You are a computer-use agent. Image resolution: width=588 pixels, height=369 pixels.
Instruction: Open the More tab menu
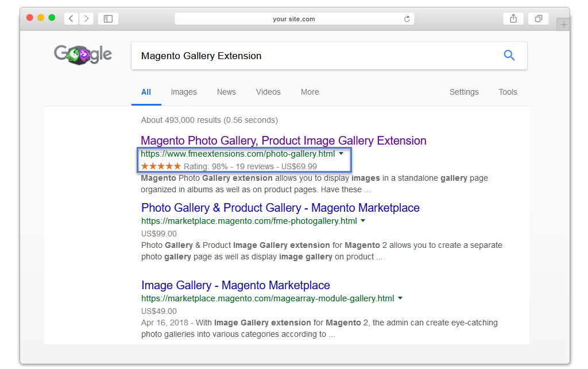click(x=310, y=92)
